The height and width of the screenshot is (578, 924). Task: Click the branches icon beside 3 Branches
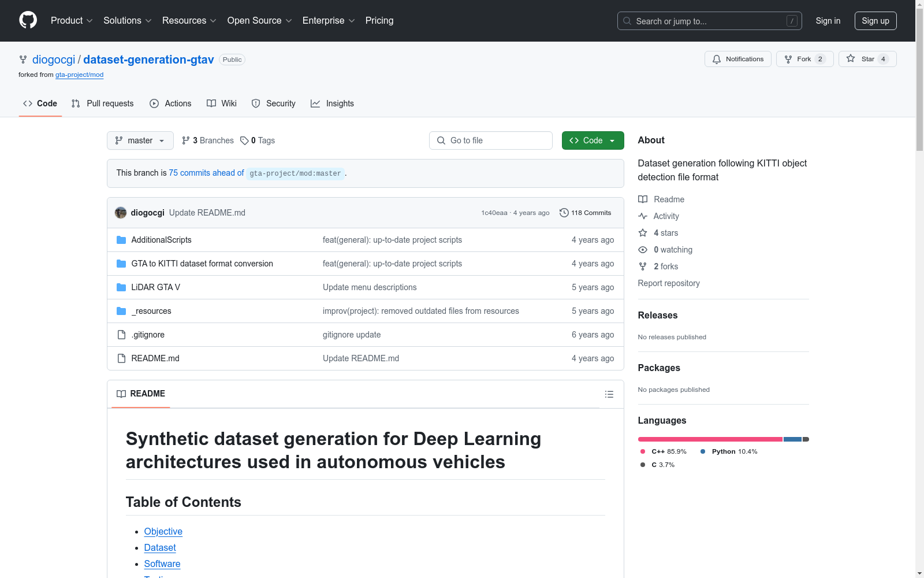[186, 140]
